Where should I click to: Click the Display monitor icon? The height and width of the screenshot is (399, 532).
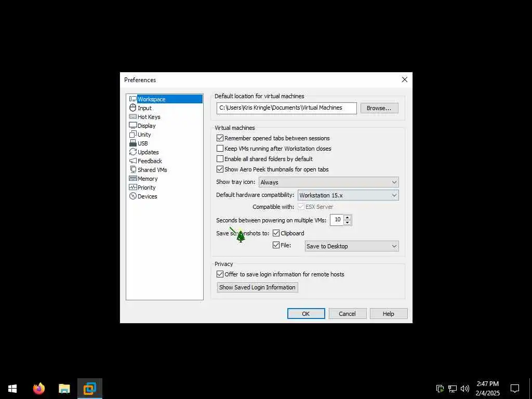(132, 126)
